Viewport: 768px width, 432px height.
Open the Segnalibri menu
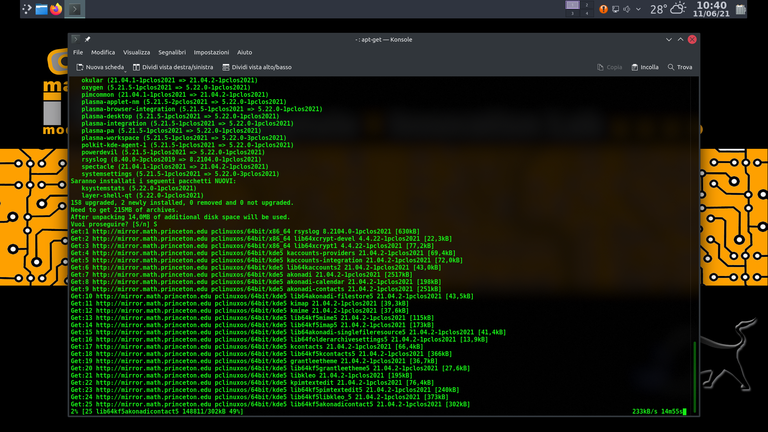[x=171, y=52]
